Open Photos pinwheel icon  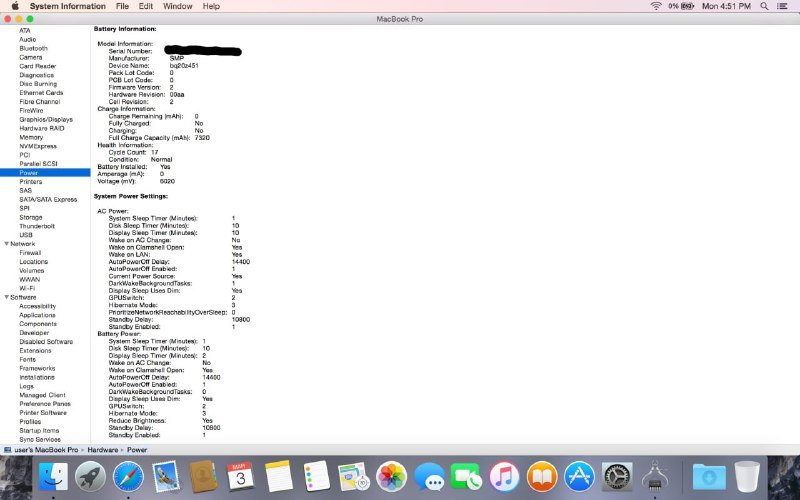click(391, 477)
